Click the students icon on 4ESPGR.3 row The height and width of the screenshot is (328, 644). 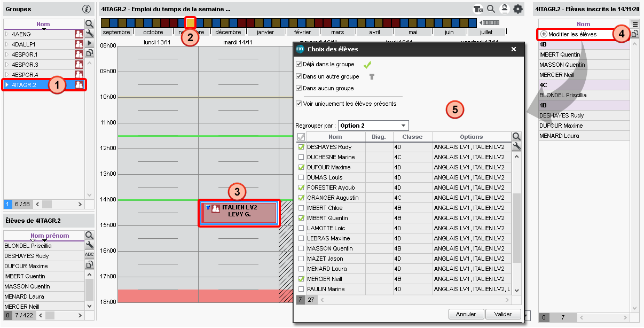[79, 64]
